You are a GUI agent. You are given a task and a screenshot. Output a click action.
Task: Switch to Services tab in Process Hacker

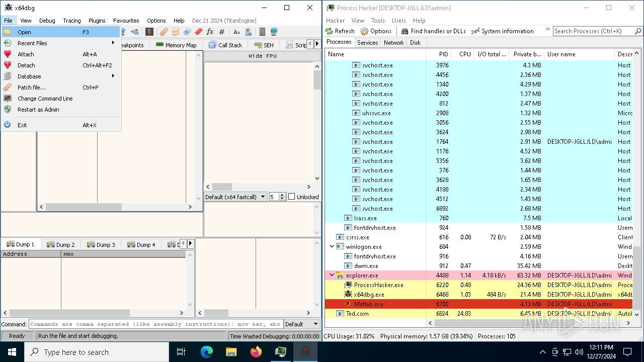367,43
